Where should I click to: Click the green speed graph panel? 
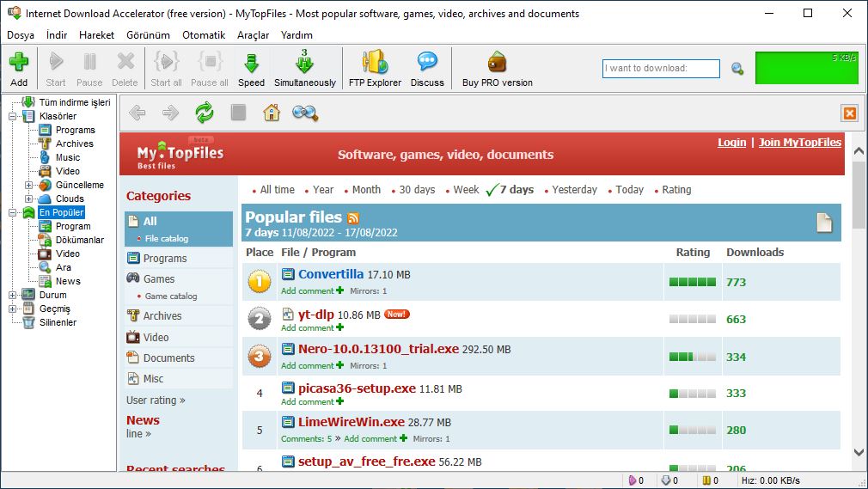(x=807, y=68)
